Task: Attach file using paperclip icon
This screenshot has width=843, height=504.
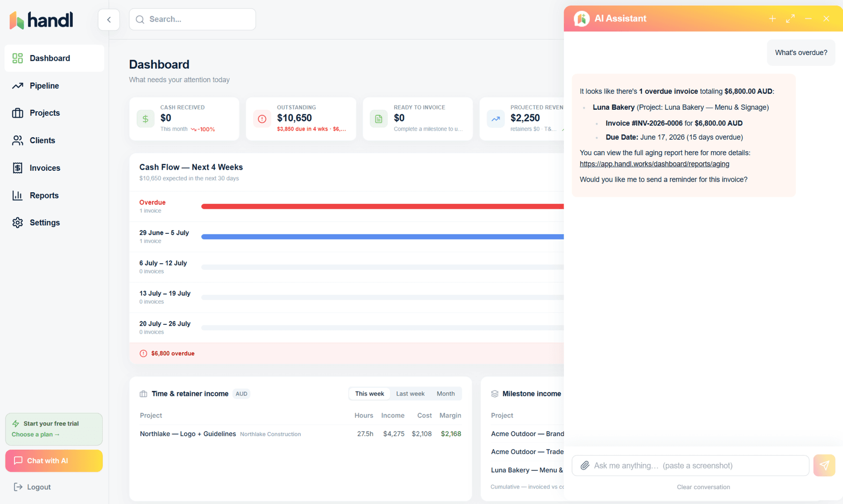Action: [x=585, y=466]
